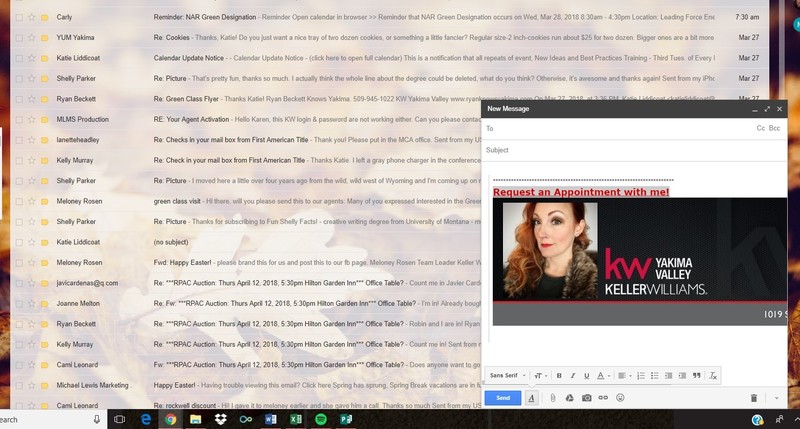Open Dropbox from the taskbar
Screen dimensions: 800x429
click(x=220, y=419)
